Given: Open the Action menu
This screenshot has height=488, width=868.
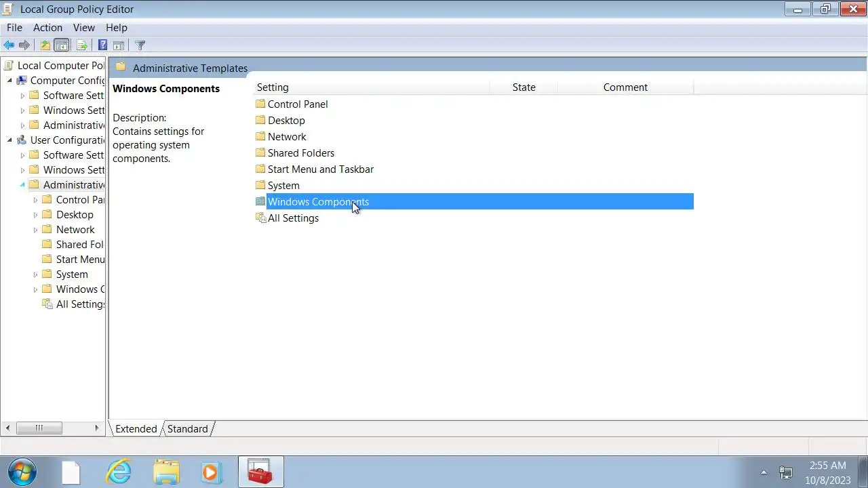Looking at the screenshot, I should (47, 28).
